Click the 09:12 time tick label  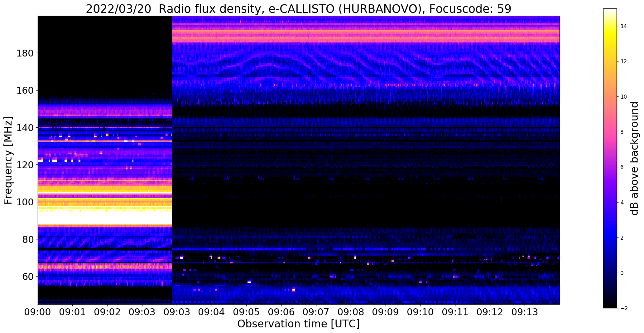[490, 312]
